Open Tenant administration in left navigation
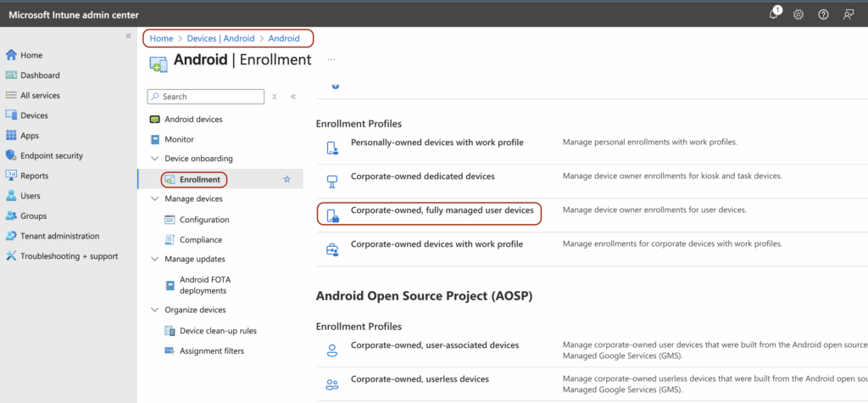The image size is (868, 403). point(59,236)
